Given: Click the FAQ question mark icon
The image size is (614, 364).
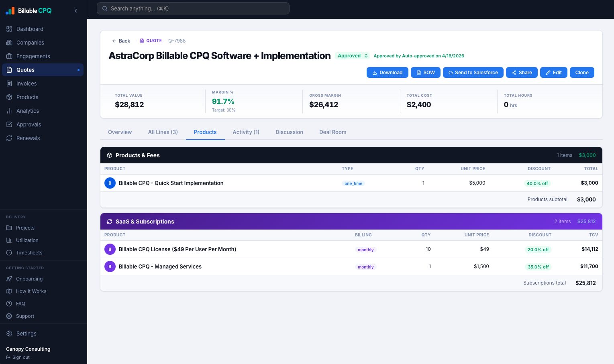Looking at the screenshot, I should pos(9,303).
